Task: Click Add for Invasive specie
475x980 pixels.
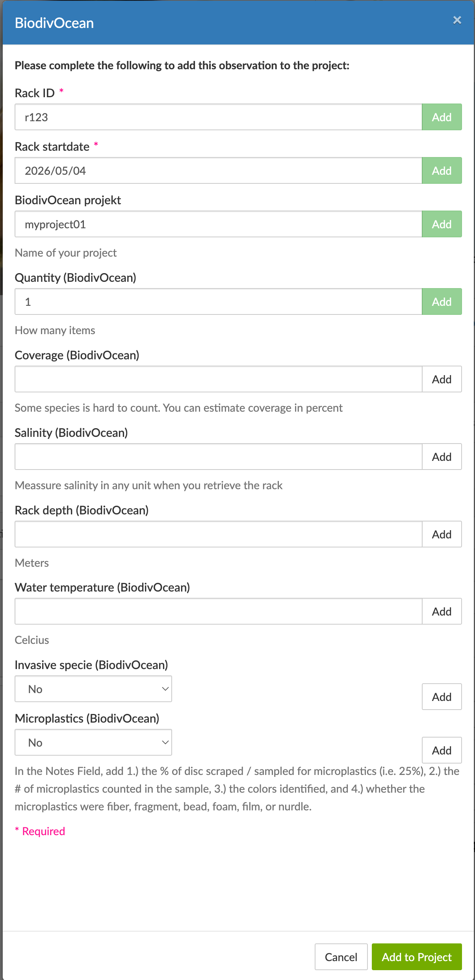Action: pyautogui.click(x=442, y=697)
